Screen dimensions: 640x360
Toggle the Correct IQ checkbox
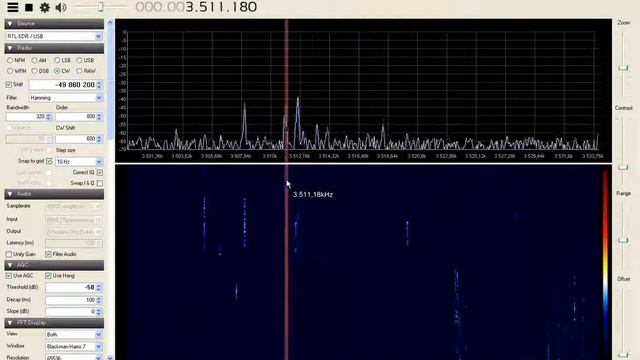[x=100, y=172]
